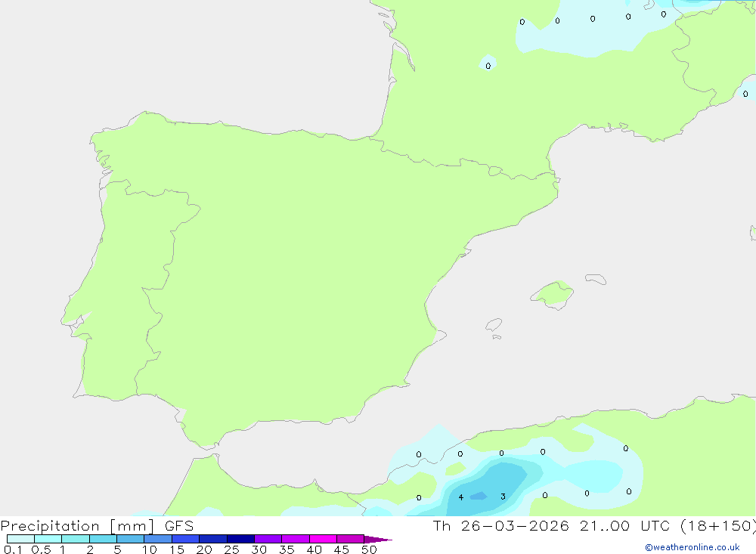Click the map precipitation value '4'
This screenshot has height=554, width=756.
pyautogui.click(x=461, y=497)
